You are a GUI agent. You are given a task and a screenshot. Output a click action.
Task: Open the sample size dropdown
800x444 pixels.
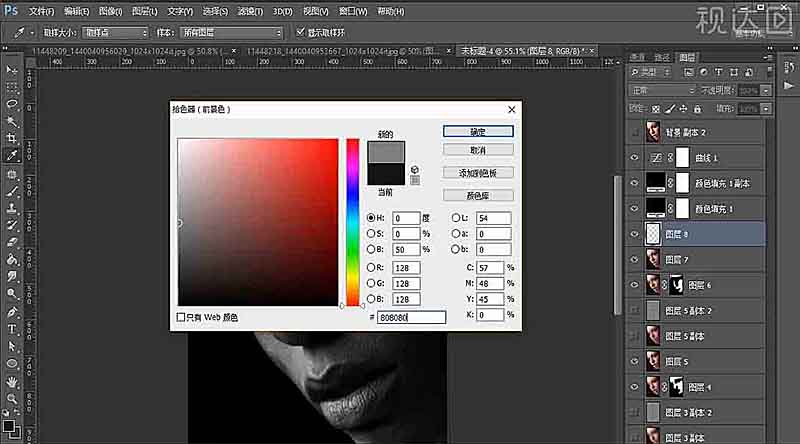tap(115, 33)
